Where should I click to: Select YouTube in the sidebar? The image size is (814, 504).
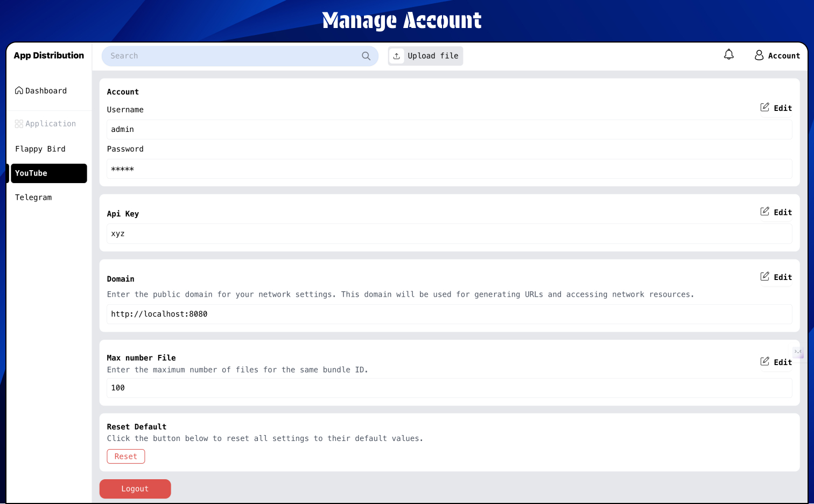[48, 173]
